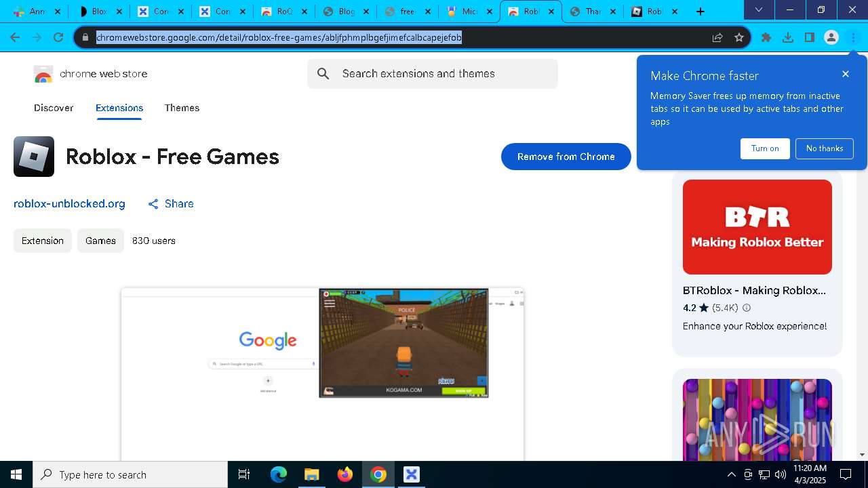The image size is (868, 488).
Task: Close the Micr browser tab
Action: pyautogui.click(x=490, y=12)
